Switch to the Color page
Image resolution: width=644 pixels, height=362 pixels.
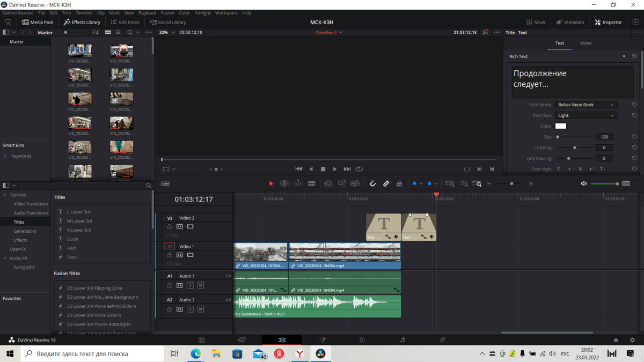click(x=362, y=339)
